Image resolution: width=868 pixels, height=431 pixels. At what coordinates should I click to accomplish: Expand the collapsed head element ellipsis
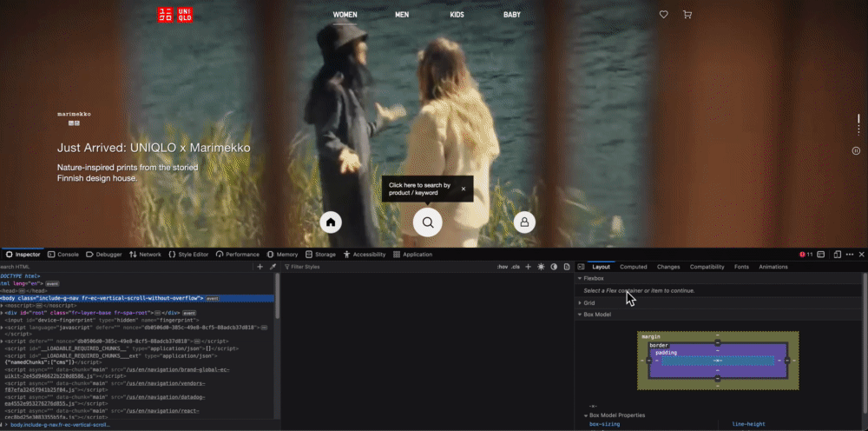point(23,291)
